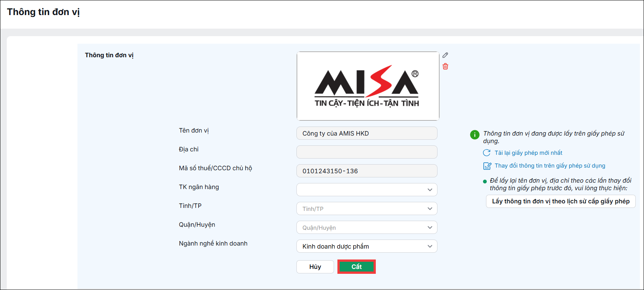Viewport: 644px width, 290px height.
Task: Click the reload icon beside Tải lại giấy phép
Action: (x=487, y=153)
